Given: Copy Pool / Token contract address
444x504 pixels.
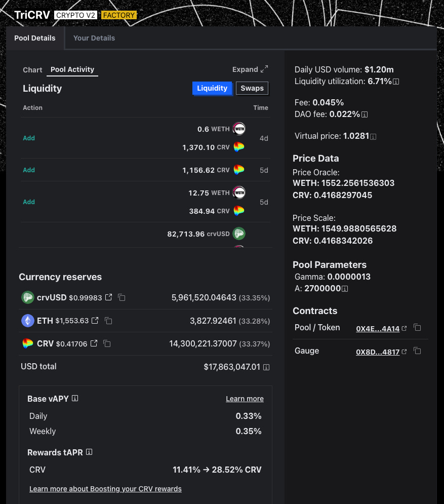Looking at the screenshot, I should tap(417, 328).
